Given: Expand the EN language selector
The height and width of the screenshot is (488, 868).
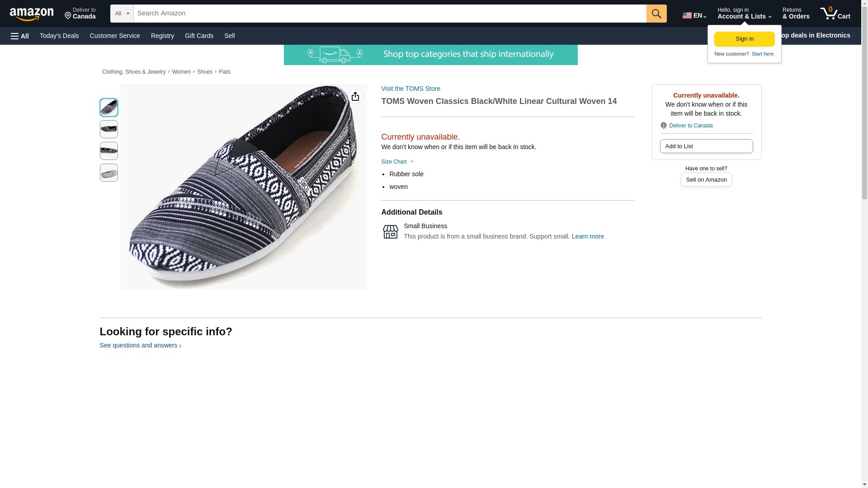Looking at the screenshot, I should (x=694, y=15).
